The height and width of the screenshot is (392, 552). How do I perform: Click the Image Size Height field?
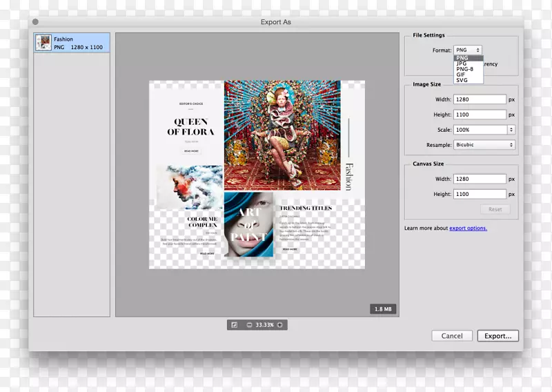pos(480,115)
